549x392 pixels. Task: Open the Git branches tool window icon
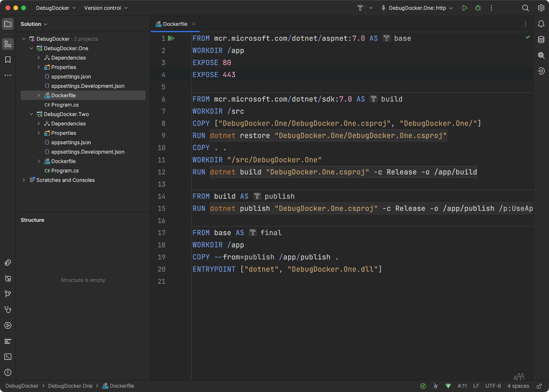8,294
